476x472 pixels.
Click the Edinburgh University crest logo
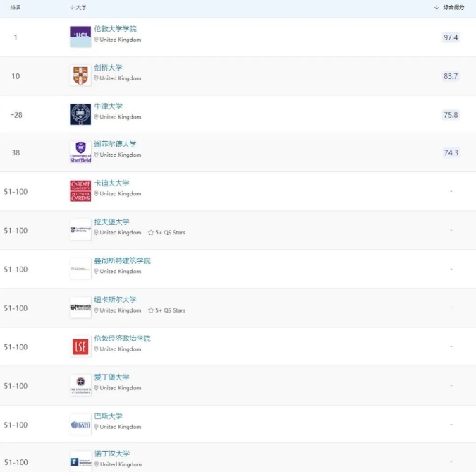80,385
